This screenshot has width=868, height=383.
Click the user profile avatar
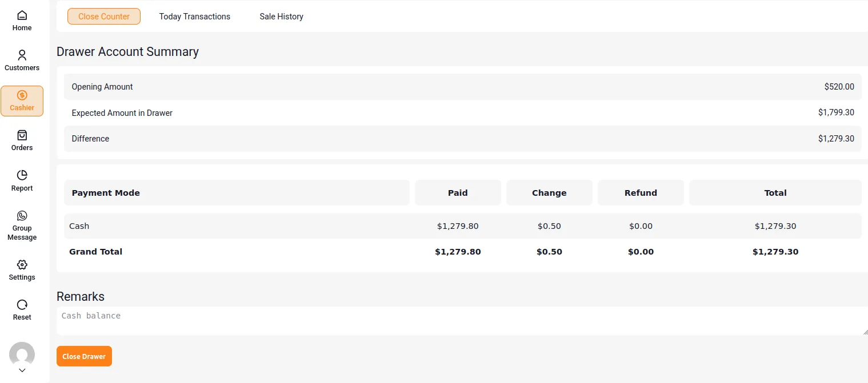pyautogui.click(x=22, y=354)
